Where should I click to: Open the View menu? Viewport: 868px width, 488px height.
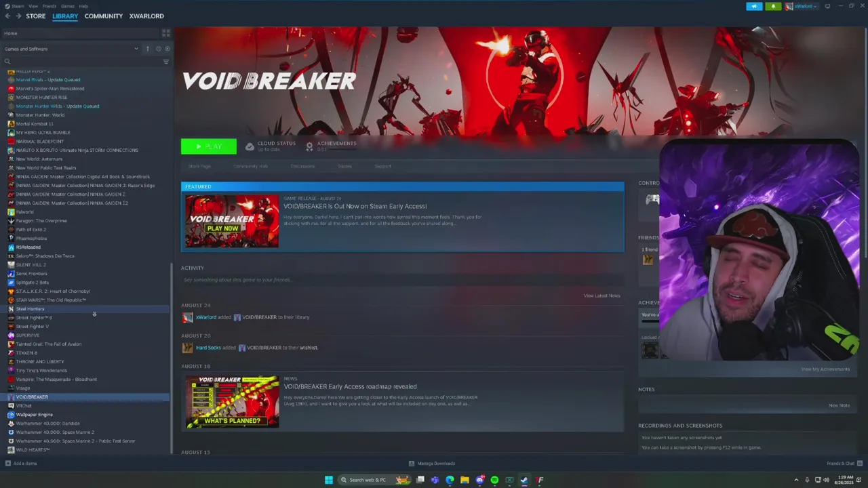click(x=33, y=6)
